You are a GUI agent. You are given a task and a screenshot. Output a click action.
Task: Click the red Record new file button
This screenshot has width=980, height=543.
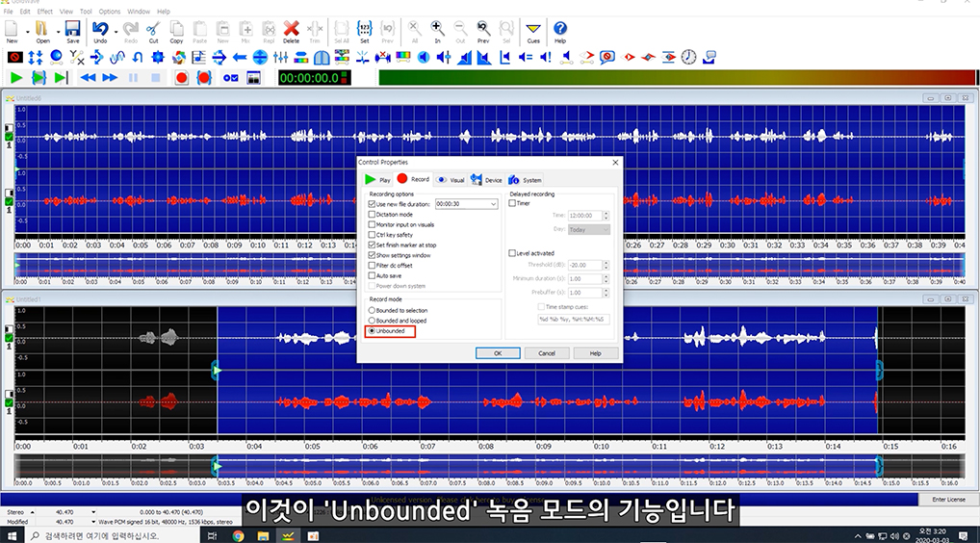coord(181,78)
